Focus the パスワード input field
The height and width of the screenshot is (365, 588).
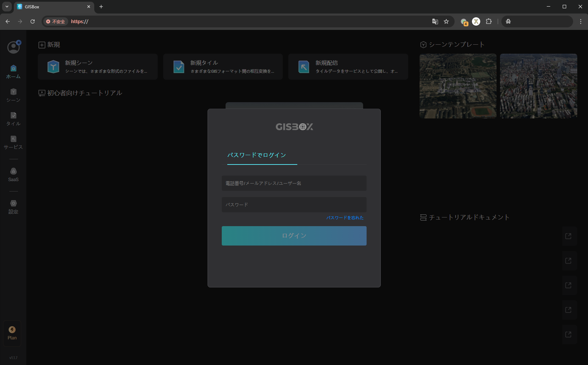294,205
